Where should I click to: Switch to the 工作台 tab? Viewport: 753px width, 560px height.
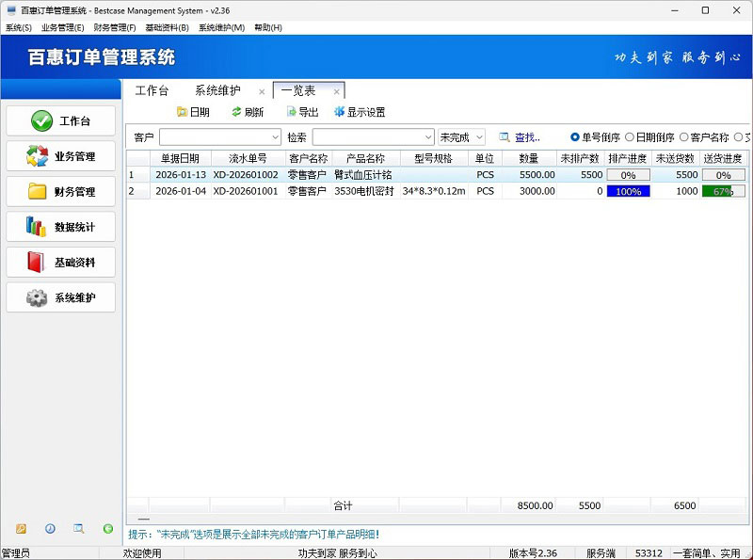click(x=152, y=90)
